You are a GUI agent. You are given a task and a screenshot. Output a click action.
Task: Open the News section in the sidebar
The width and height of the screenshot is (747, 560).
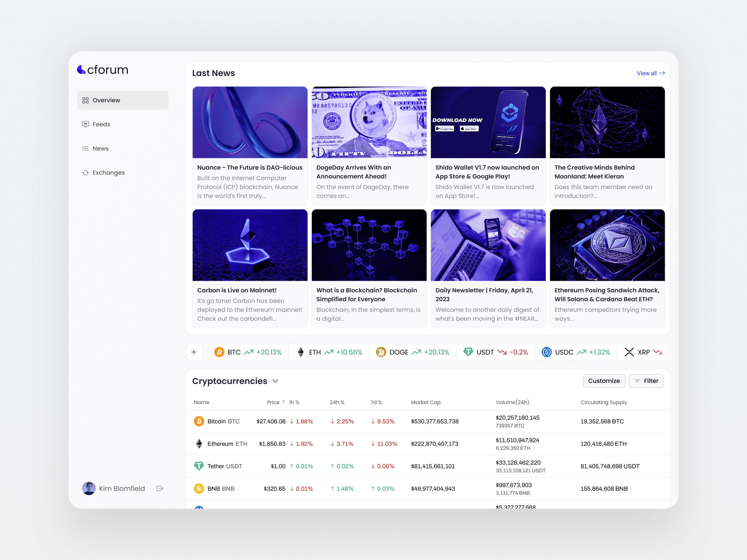86,149
